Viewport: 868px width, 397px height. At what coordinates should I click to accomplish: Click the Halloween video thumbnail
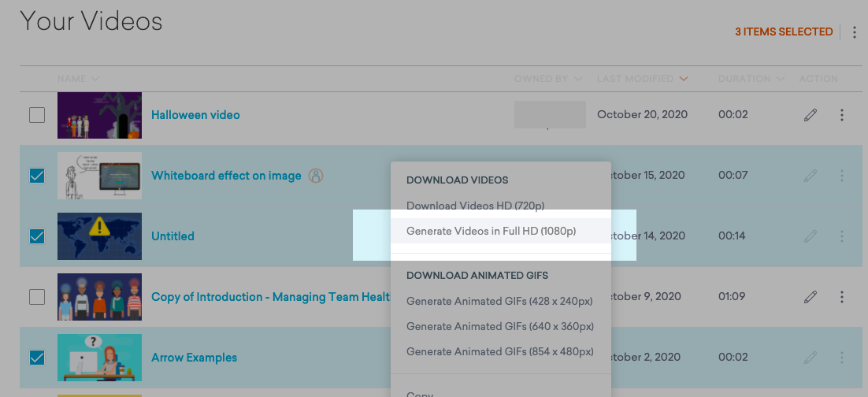pyautogui.click(x=99, y=115)
